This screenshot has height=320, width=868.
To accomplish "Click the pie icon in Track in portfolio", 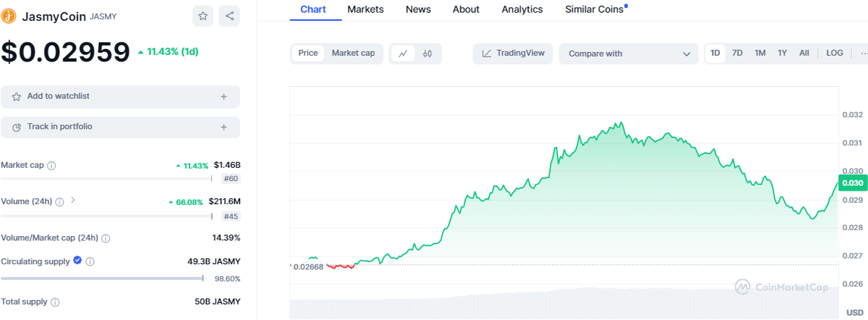I will 16,127.
